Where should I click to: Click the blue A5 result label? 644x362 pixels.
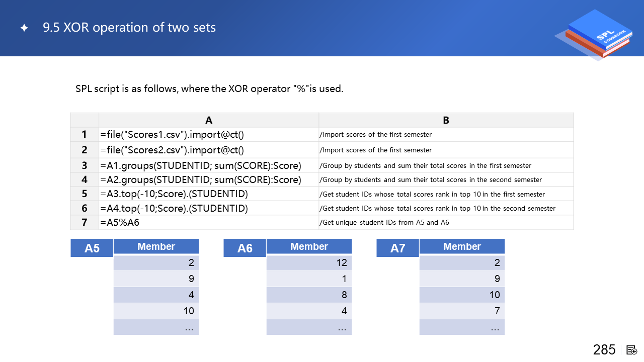click(x=92, y=248)
